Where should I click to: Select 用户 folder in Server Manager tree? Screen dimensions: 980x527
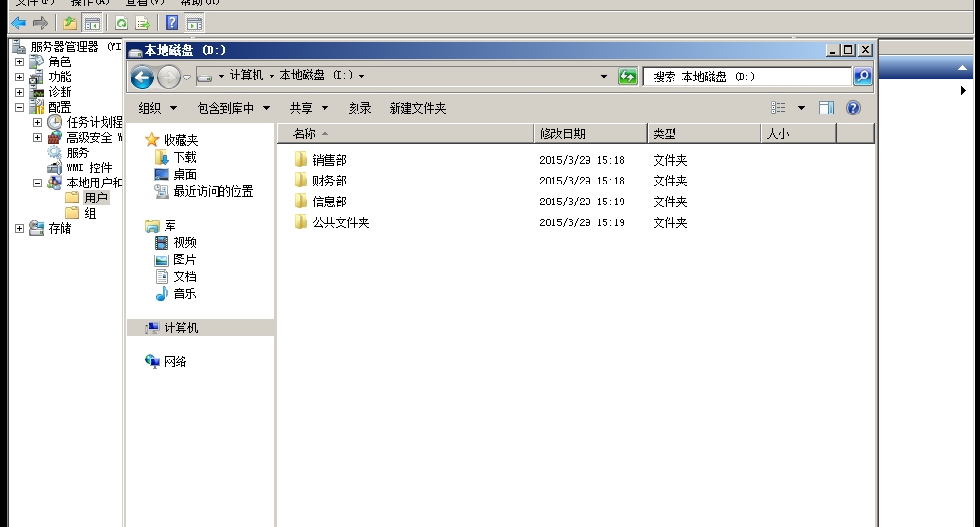[x=96, y=198]
